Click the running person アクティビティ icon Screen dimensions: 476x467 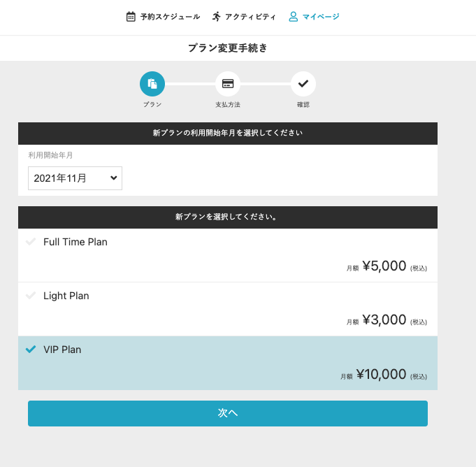pyautogui.click(x=217, y=16)
